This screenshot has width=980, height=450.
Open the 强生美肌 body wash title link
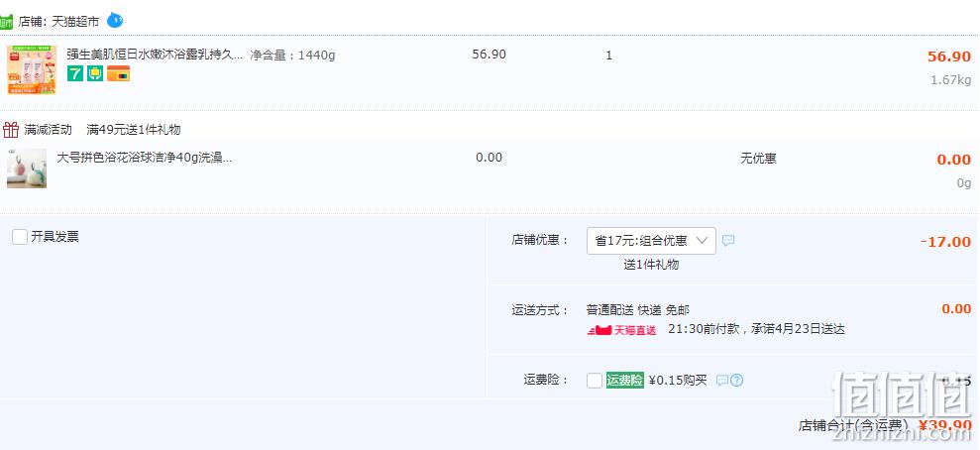pyautogui.click(x=154, y=56)
